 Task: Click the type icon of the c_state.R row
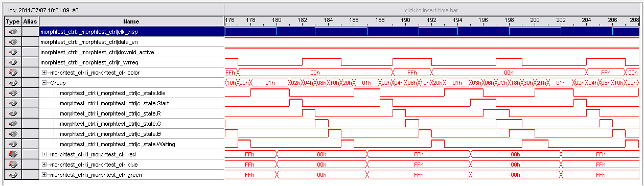(13, 113)
